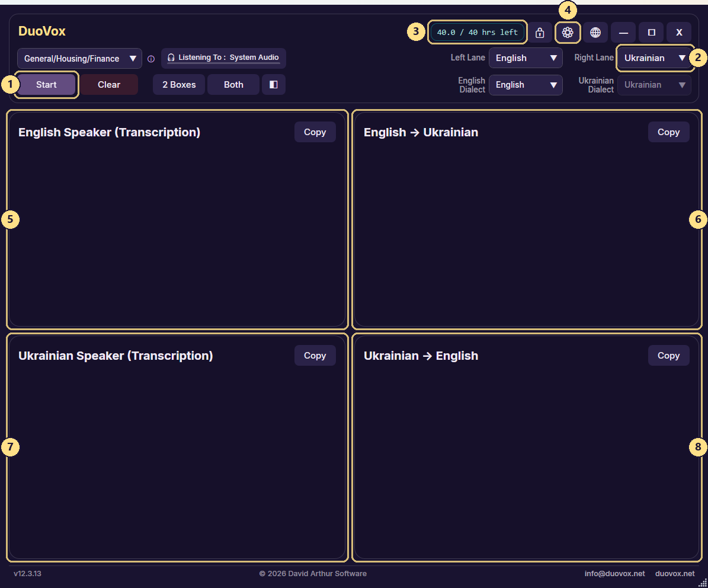Copy the Ukrainian Speaker transcription
Viewport: 708px width, 588px height.
click(x=315, y=356)
